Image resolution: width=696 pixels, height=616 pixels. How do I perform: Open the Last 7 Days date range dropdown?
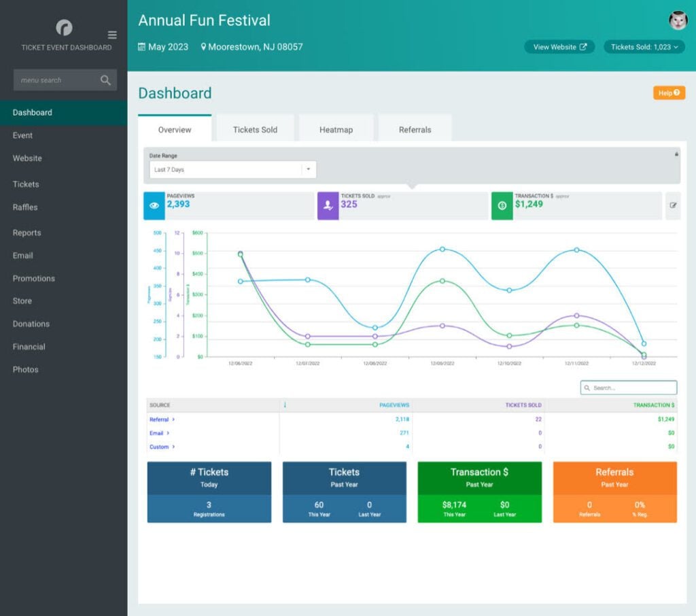tap(309, 169)
